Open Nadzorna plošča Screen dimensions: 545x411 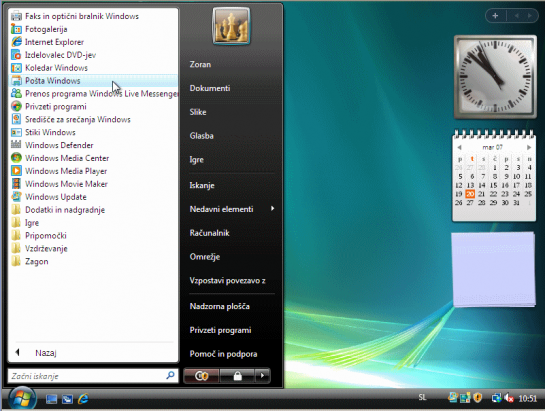(220, 306)
